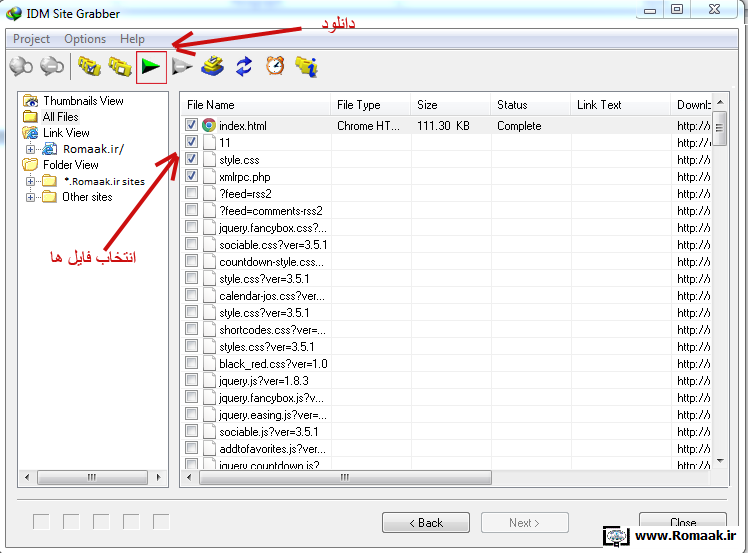Viewport: 748px width, 553px height.
Task: Click the 111.30 KB size cell
Action: [443, 126]
